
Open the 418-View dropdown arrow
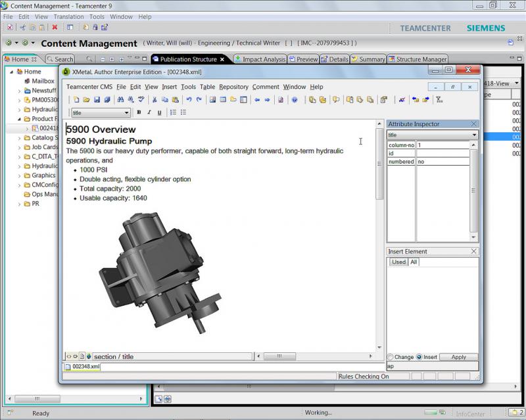(517, 83)
